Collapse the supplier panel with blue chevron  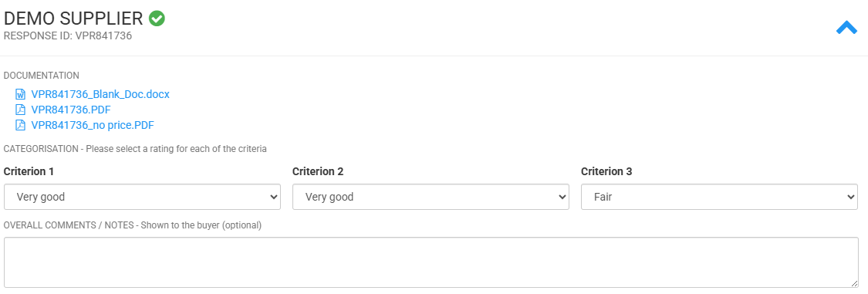pos(846,28)
